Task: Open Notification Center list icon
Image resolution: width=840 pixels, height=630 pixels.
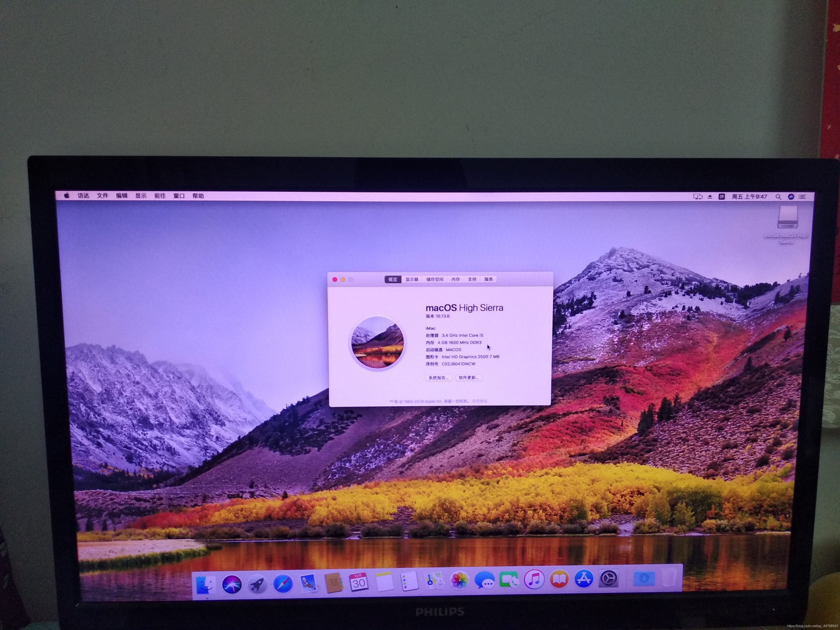Action: tap(802, 197)
